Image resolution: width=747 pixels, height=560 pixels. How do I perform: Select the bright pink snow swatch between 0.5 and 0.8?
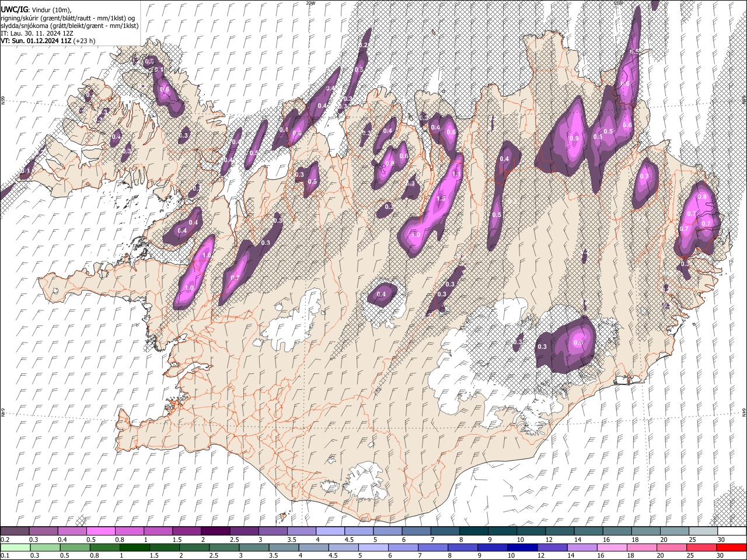click(x=102, y=531)
